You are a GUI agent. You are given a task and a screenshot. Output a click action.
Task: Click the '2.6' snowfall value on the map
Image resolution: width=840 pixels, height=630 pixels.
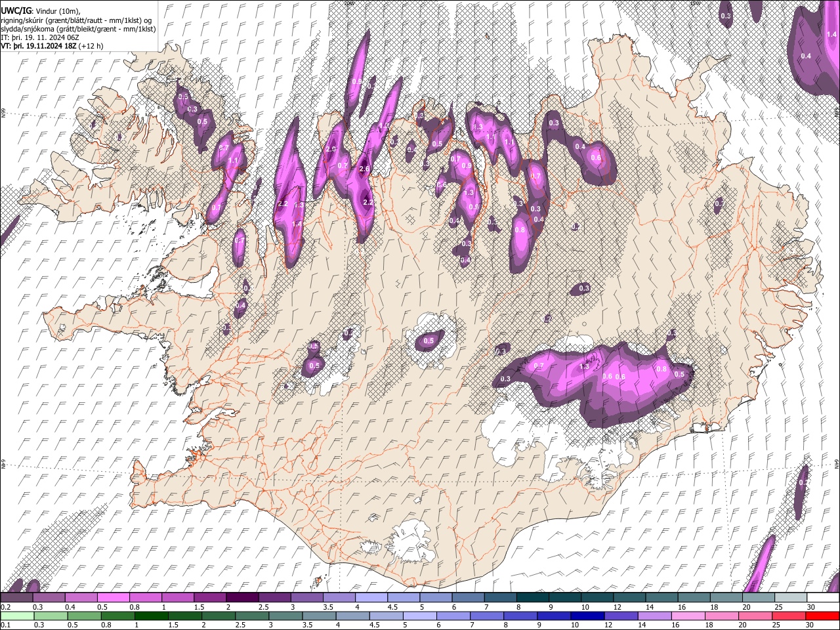366,169
